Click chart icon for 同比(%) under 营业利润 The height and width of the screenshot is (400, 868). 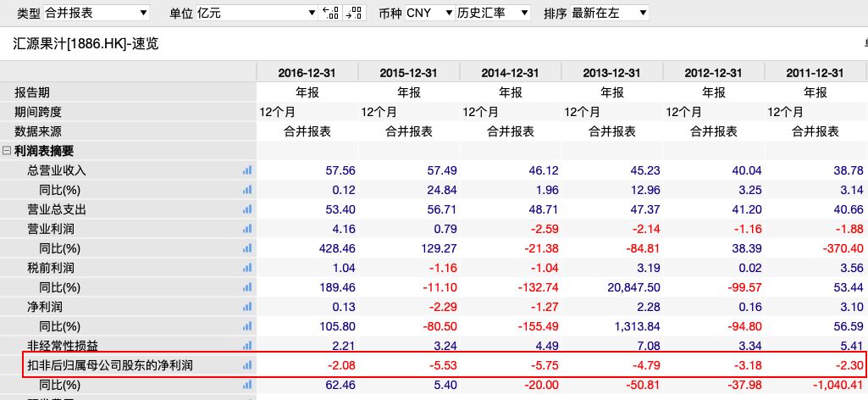click(x=247, y=248)
